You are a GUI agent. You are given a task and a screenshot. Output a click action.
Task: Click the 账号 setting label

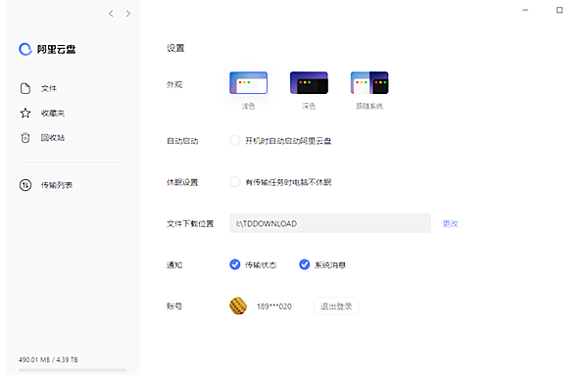[174, 306]
